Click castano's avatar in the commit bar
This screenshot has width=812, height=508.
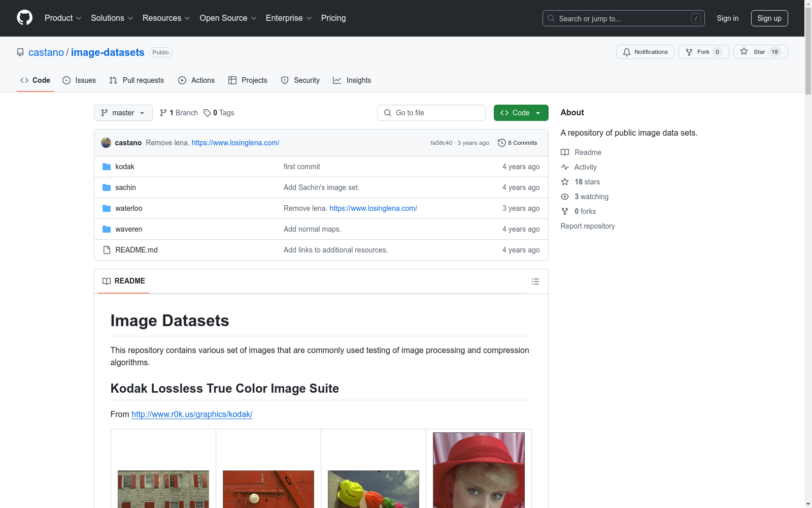pos(106,143)
